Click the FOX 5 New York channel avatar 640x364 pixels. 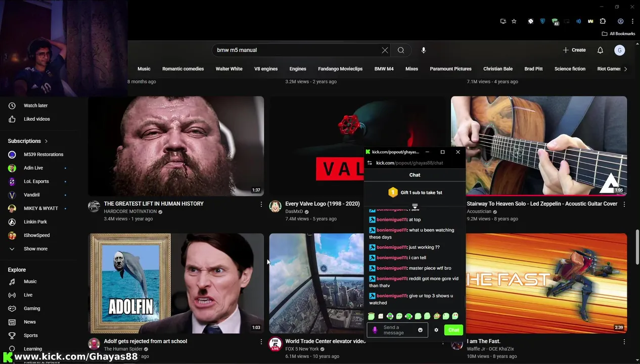(275, 344)
